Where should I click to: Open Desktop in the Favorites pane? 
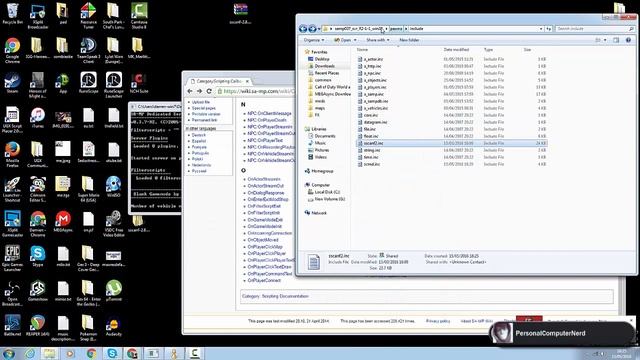point(322,59)
